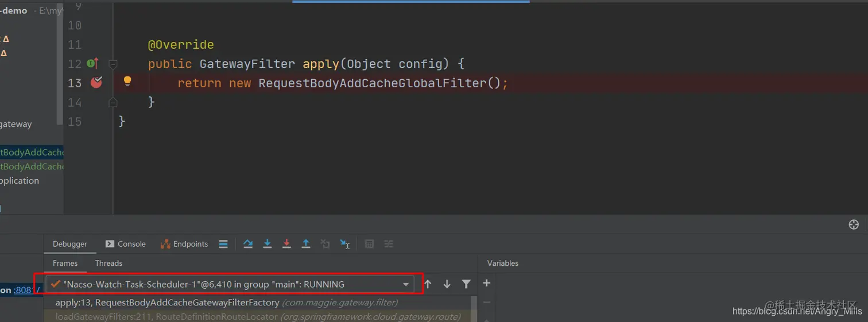Open the Endpoints tab

[x=184, y=244]
